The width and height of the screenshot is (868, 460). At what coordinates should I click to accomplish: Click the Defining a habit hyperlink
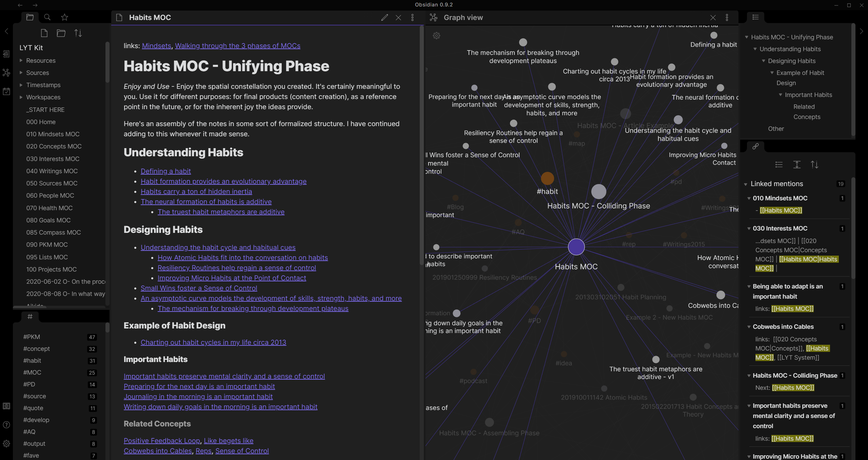click(x=165, y=171)
